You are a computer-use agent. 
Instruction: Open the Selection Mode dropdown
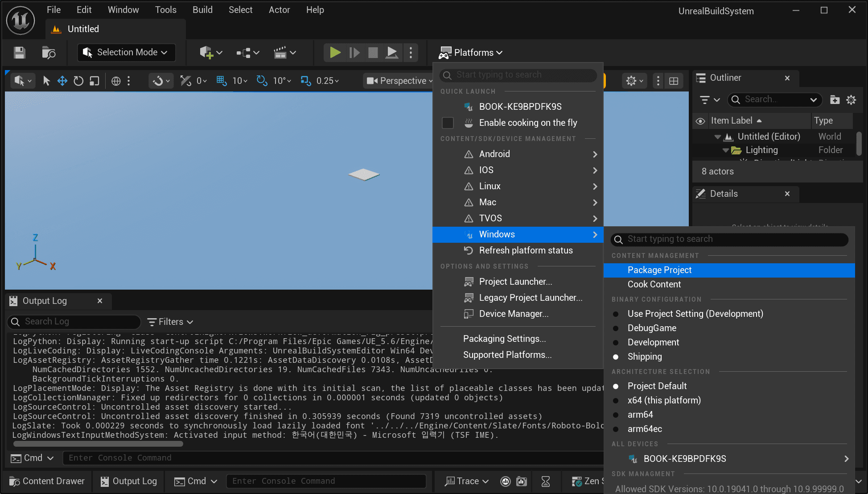(x=126, y=53)
